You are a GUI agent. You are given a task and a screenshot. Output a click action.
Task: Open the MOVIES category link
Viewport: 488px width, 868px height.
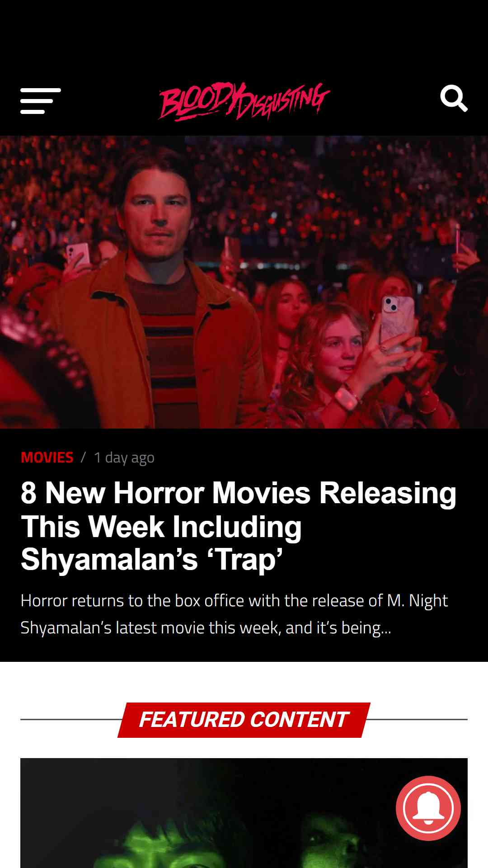tap(47, 458)
